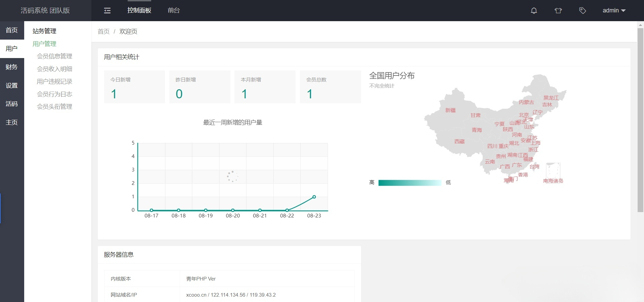The height and width of the screenshot is (302, 644).
Task: Open 会员头衔管理 page
Action: tap(54, 107)
